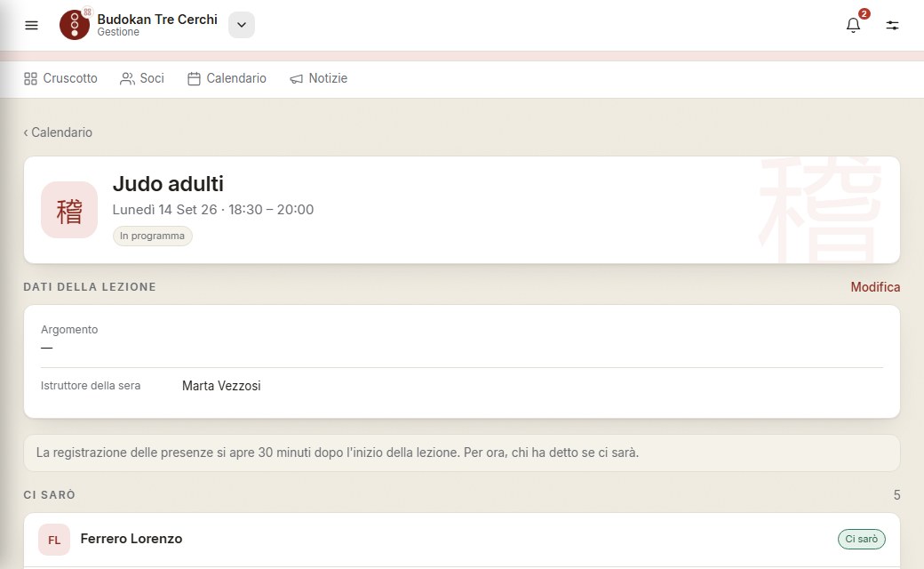Click instructor name Marta Vezzosi

pyautogui.click(x=221, y=386)
